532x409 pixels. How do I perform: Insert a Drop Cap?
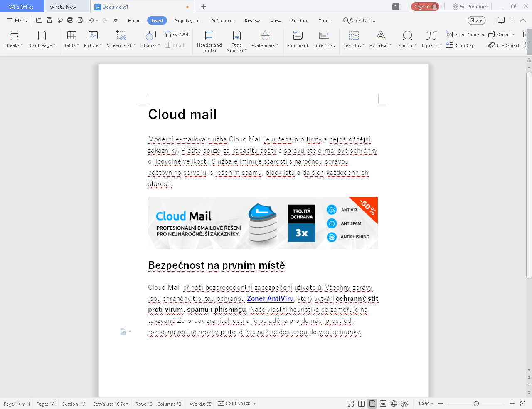coord(460,45)
